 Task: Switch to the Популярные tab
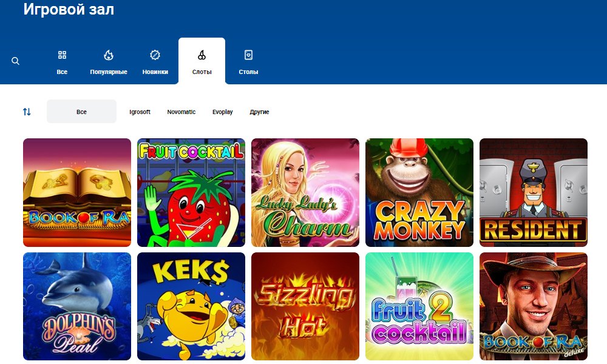109,62
